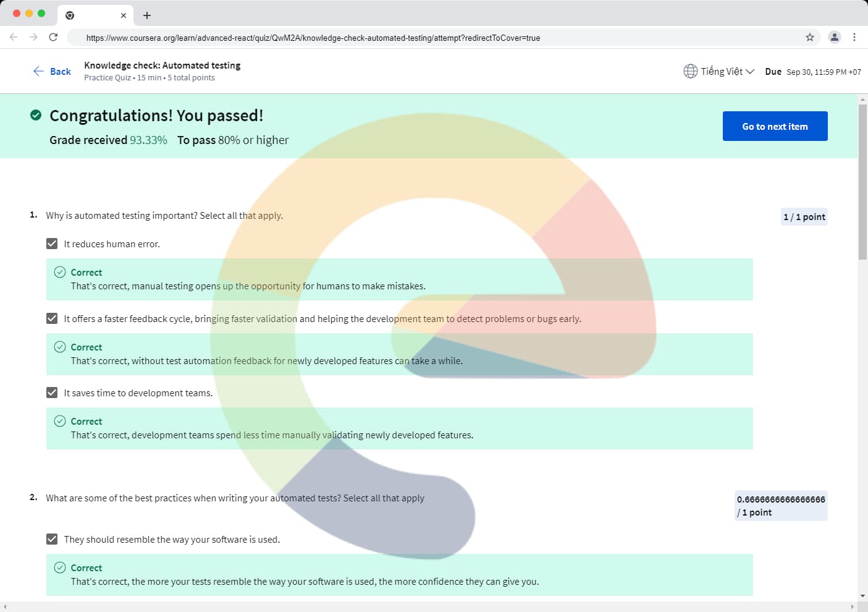Viewport: 868px width, 612px height.
Task: Click the browser forward arrow icon
Action: pos(33,37)
